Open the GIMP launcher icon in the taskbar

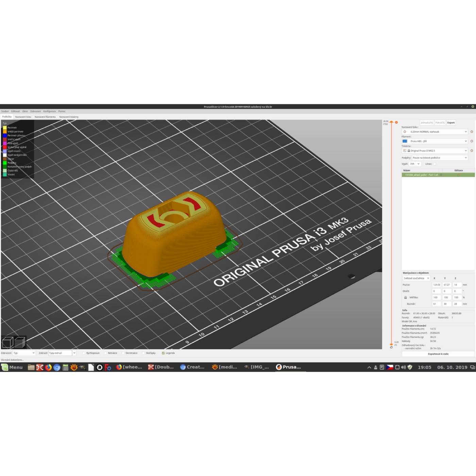(82, 367)
